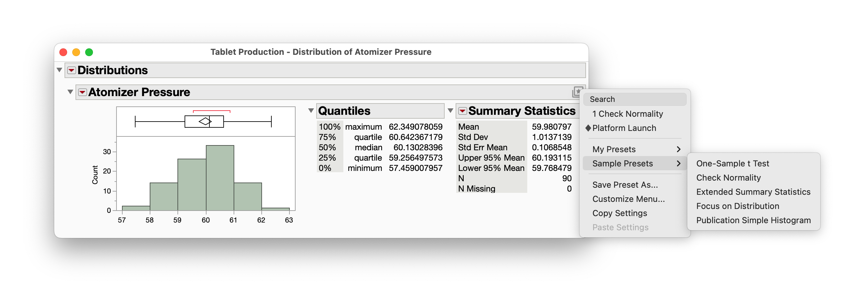The image size is (868, 307).
Task: Choose Extended Summary Statistics preset
Action: tap(753, 192)
